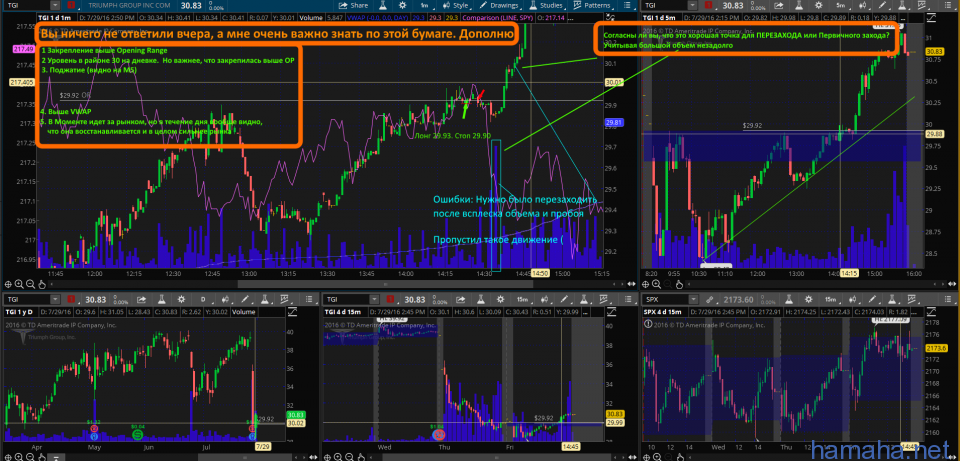Image resolution: width=960 pixels, height=461 pixels.
Task: Click Volume label in TGI 1m header
Action: (x=310, y=18)
